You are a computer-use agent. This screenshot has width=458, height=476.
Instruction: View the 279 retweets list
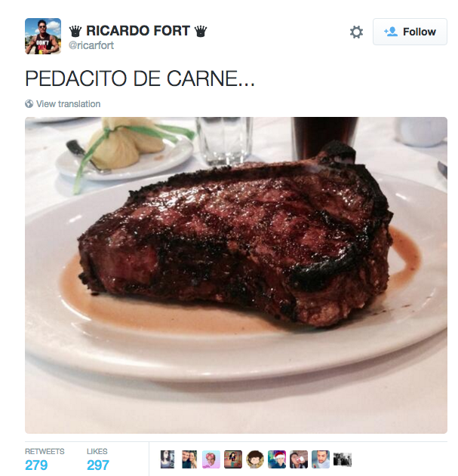(x=45, y=459)
